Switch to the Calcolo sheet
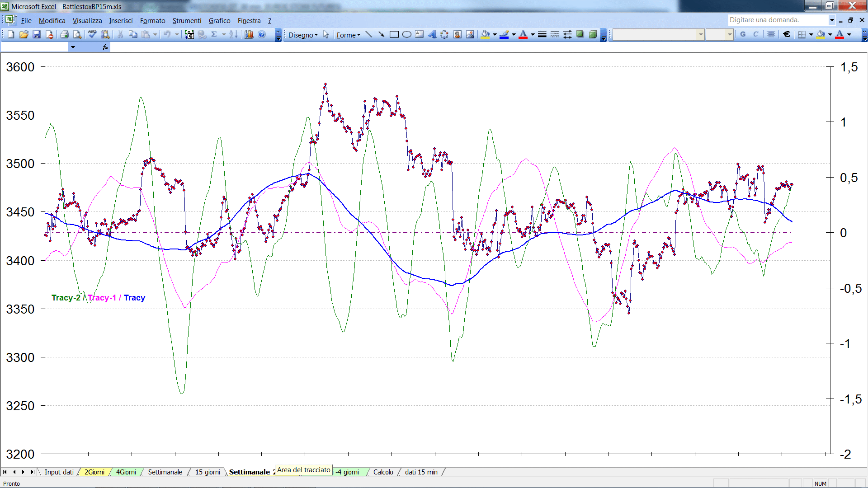868x488 pixels. pos(383,472)
